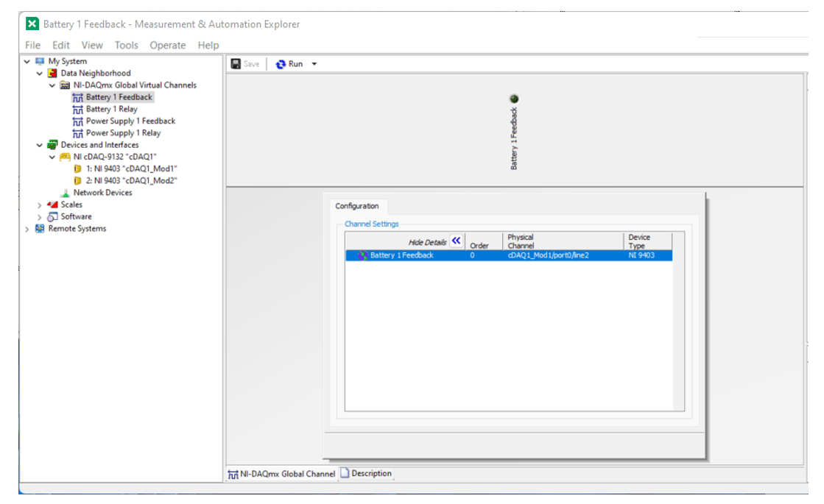The width and height of the screenshot is (824, 504).
Task: Select 1: NI 9403 "cDAQ1_Mod1" tree item
Action: click(131, 169)
